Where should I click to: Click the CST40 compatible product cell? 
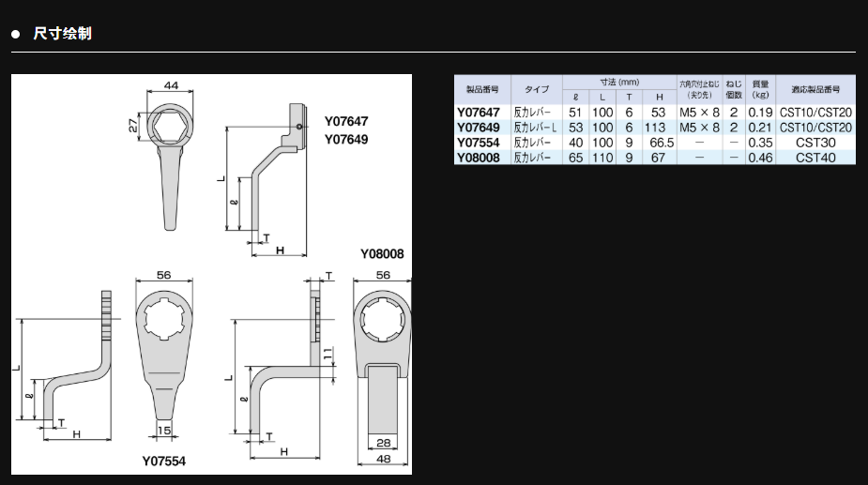click(x=815, y=158)
